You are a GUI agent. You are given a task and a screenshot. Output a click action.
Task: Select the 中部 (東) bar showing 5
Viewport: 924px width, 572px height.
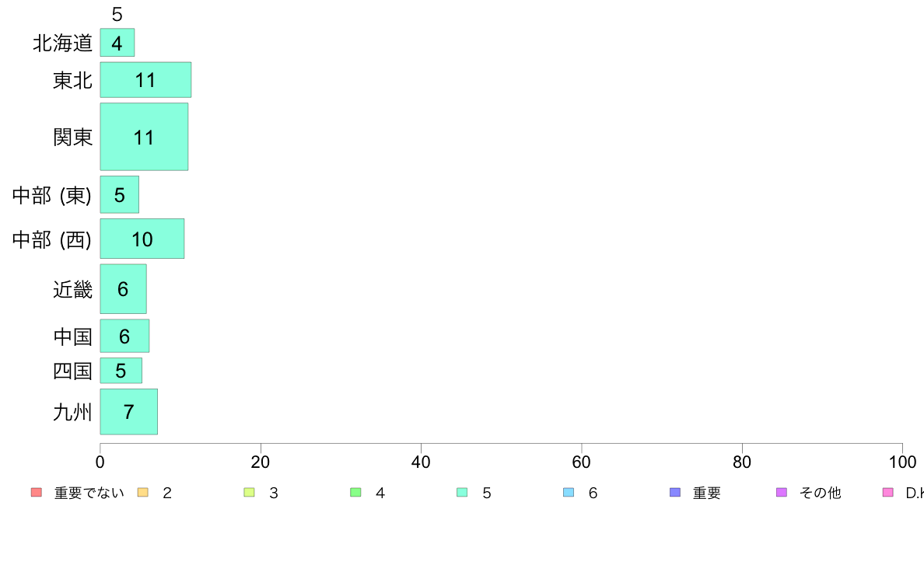point(120,194)
